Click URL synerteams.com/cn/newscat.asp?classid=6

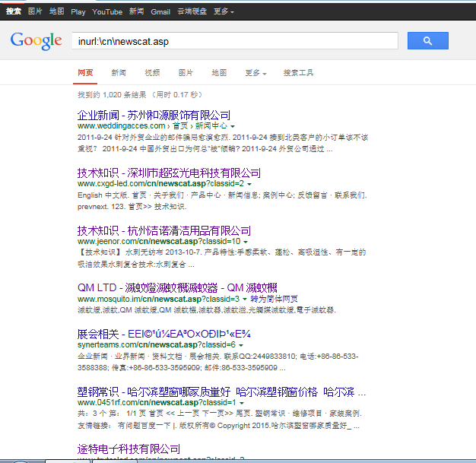(x=157, y=344)
